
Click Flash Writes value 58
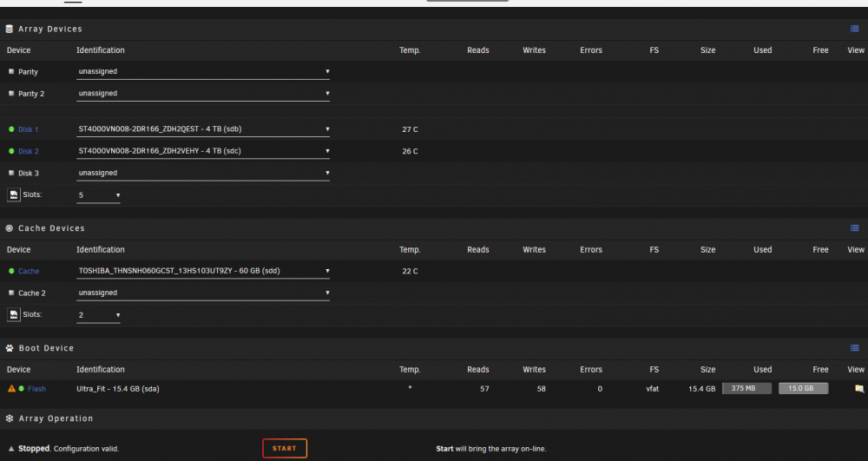[x=542, y=389]
